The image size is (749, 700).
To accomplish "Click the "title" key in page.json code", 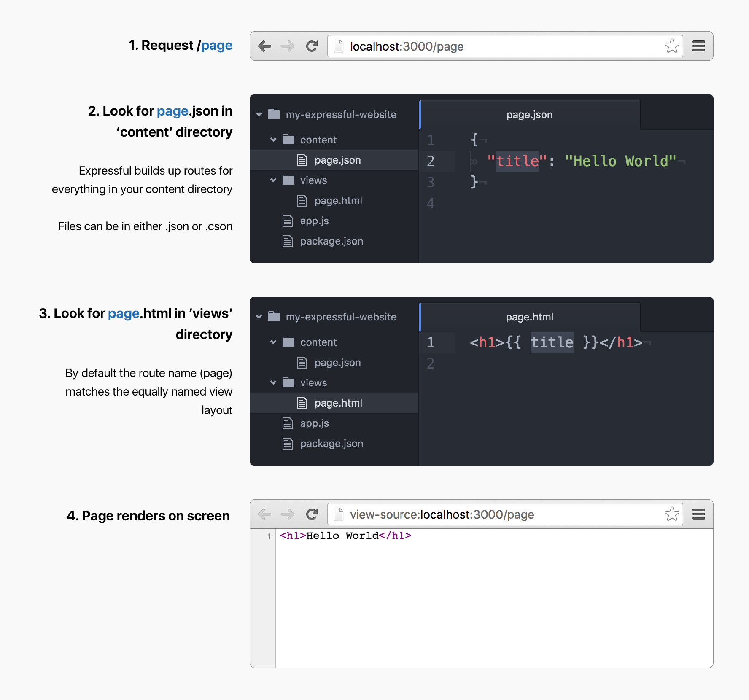I will 517,161.
